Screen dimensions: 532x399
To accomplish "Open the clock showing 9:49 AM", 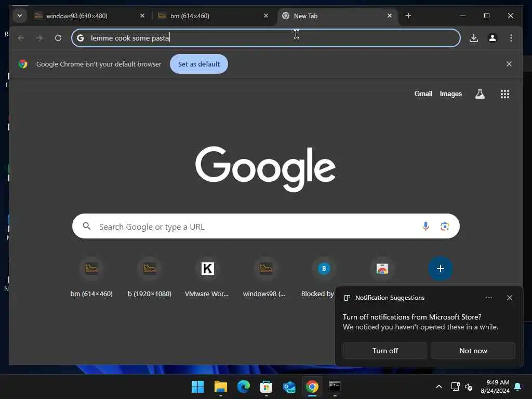I will [x=495, y=387].
